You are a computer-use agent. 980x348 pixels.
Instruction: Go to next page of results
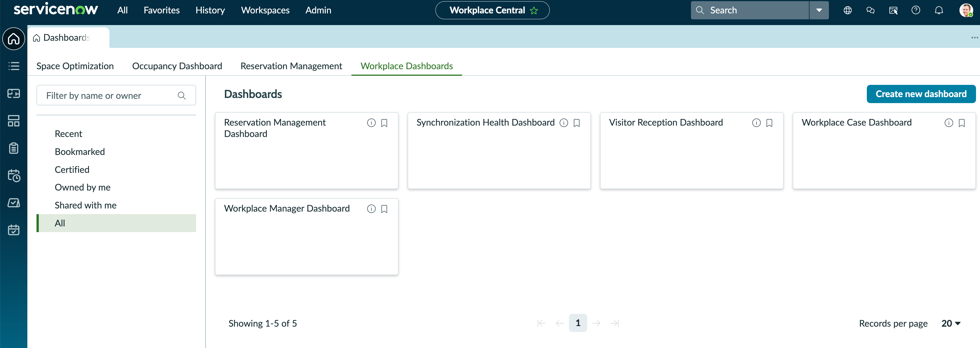coord(596,323)
